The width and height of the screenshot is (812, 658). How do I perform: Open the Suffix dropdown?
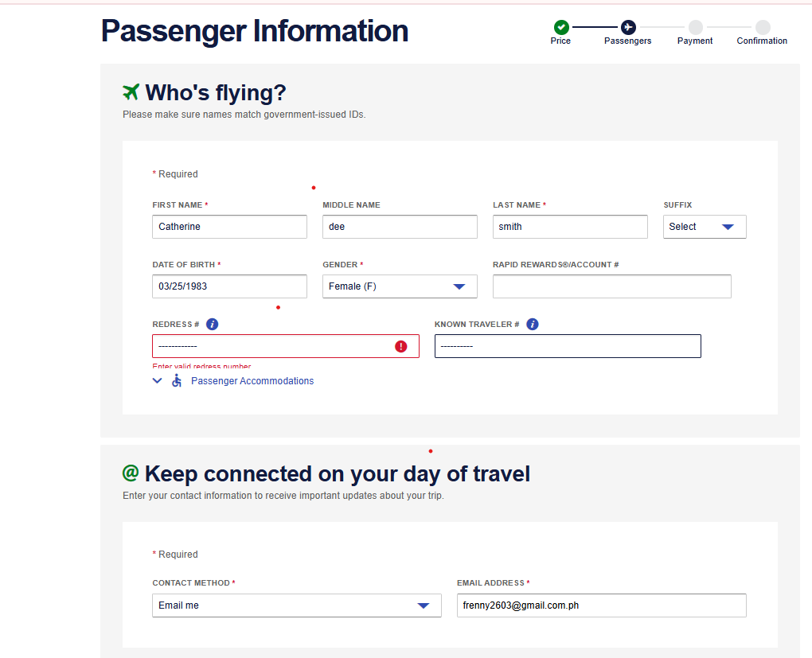tap(705, 227)
